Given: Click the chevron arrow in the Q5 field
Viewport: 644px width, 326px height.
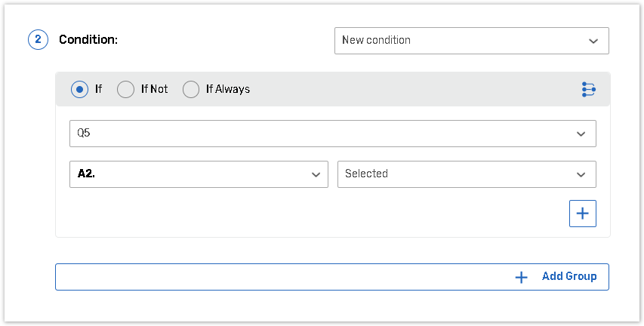Looking at the screenshot, I should click(581, 134).
